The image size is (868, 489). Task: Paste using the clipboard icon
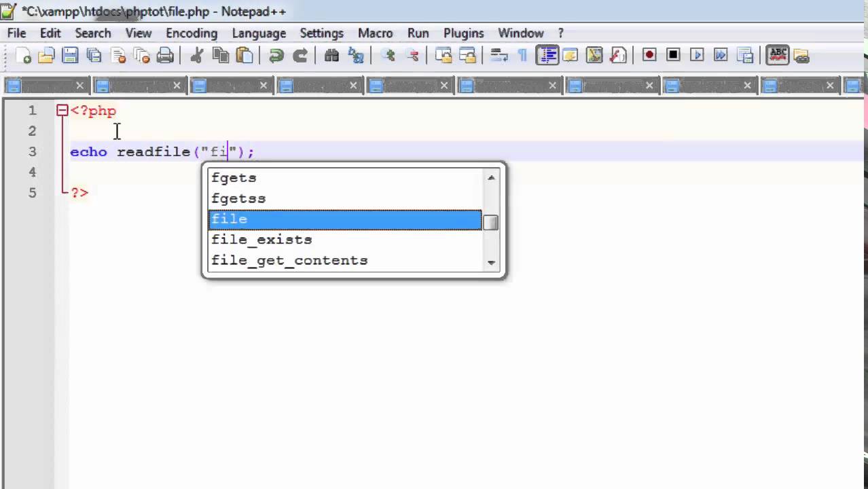click(x=245, y=56)
